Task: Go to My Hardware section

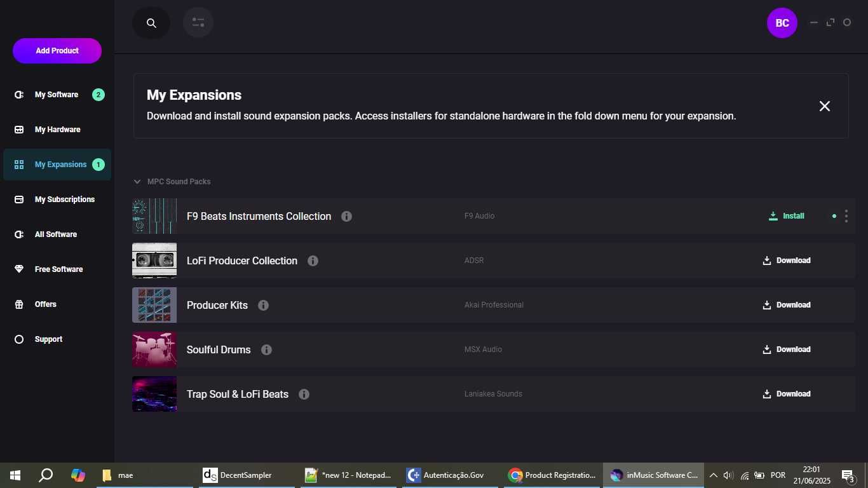Action: coord(57,130)
